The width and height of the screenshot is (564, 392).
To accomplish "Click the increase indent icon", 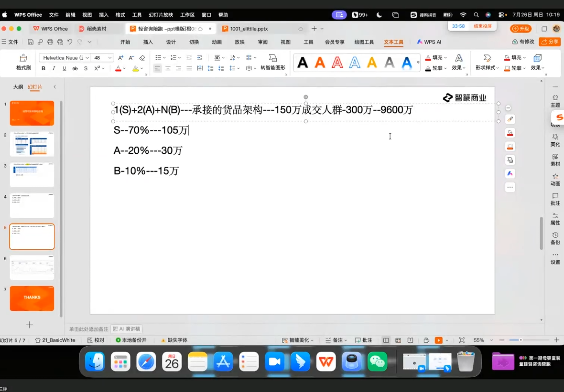I will coord(200,58).
